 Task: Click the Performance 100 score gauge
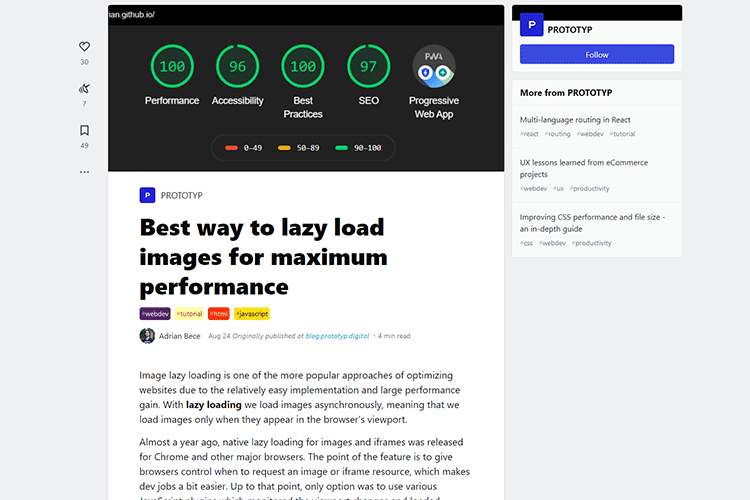[172, 67]
